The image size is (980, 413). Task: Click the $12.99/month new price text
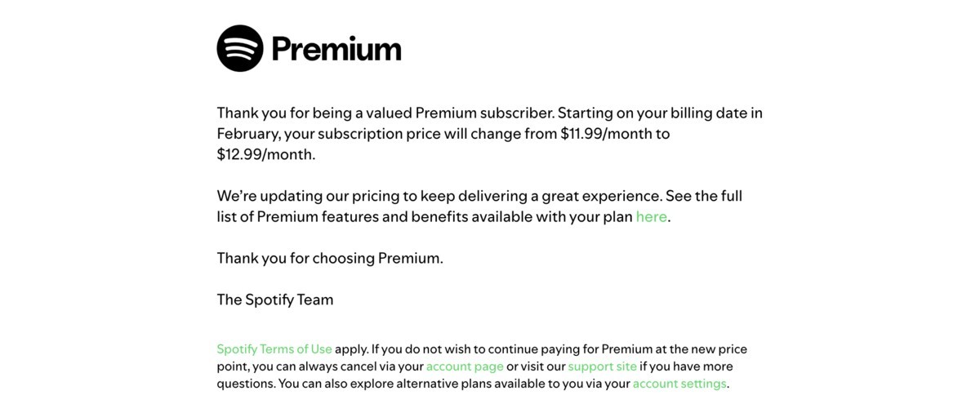[265, 154]
